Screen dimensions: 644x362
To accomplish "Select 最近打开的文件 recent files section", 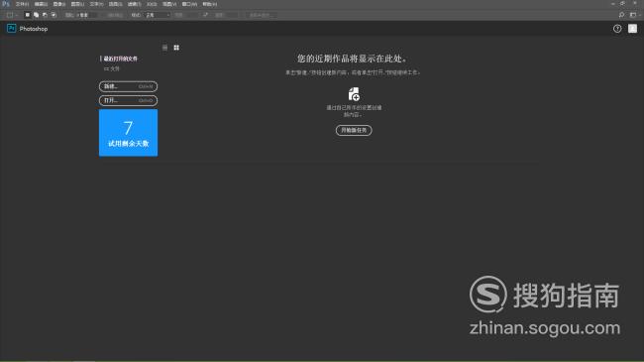I will pyautogui.click(x=120, y=59).
